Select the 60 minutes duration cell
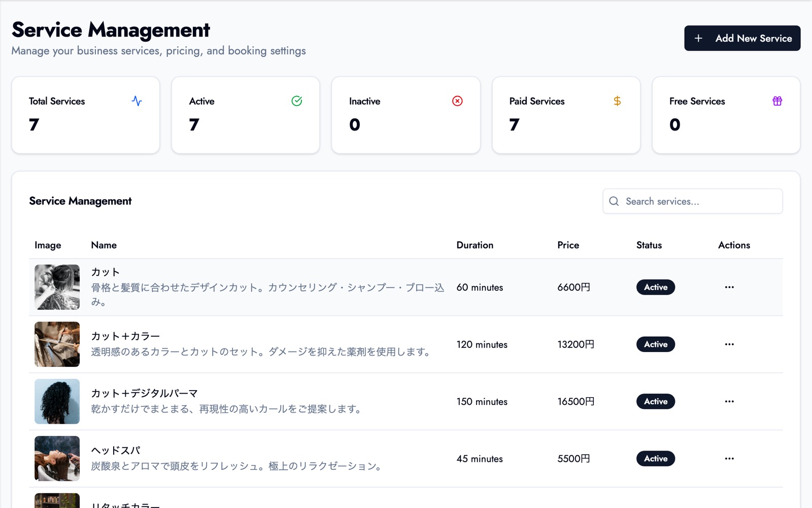This screenshot has width=812, height=508. click(480, 288)
